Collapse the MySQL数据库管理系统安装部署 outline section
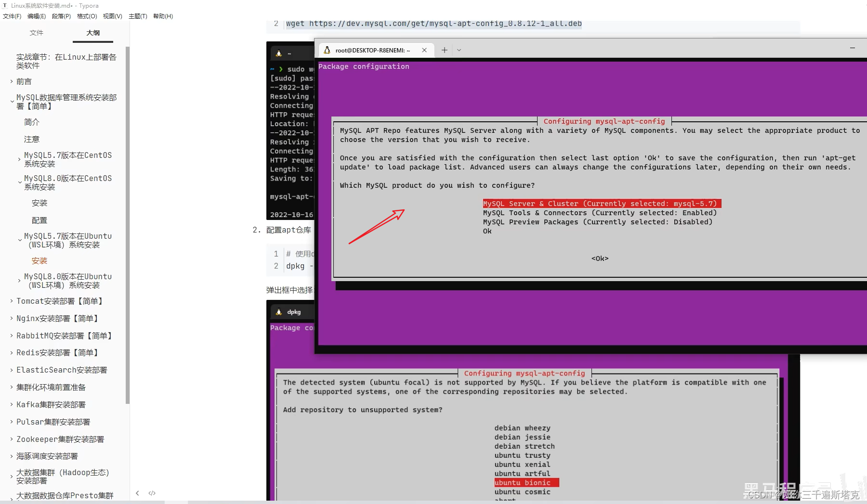This screenshot has width=867, height=504. coord(12,101)
